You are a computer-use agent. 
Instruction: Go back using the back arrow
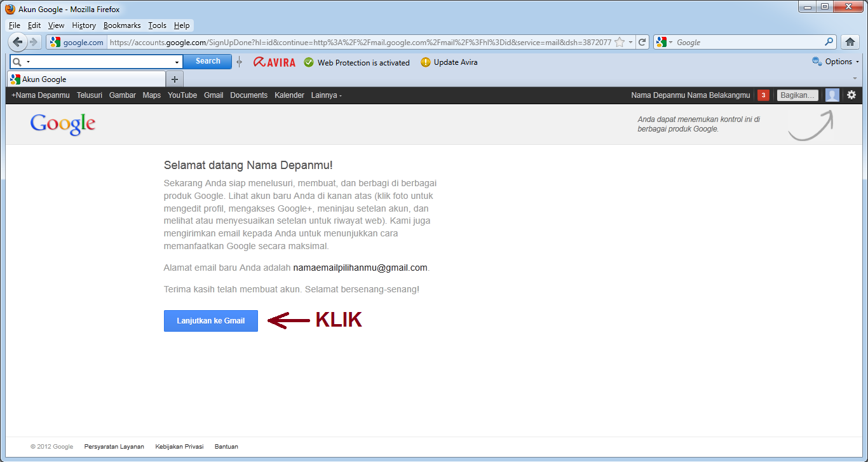(x=17, y=42)
